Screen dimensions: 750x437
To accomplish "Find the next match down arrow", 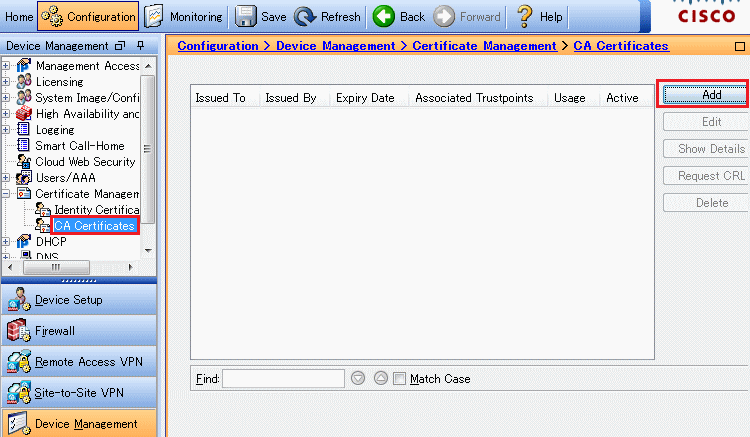I will (x=358, y=379).
